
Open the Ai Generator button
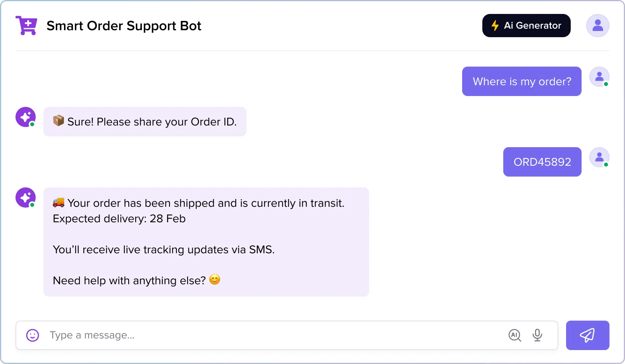click(526, 26)
